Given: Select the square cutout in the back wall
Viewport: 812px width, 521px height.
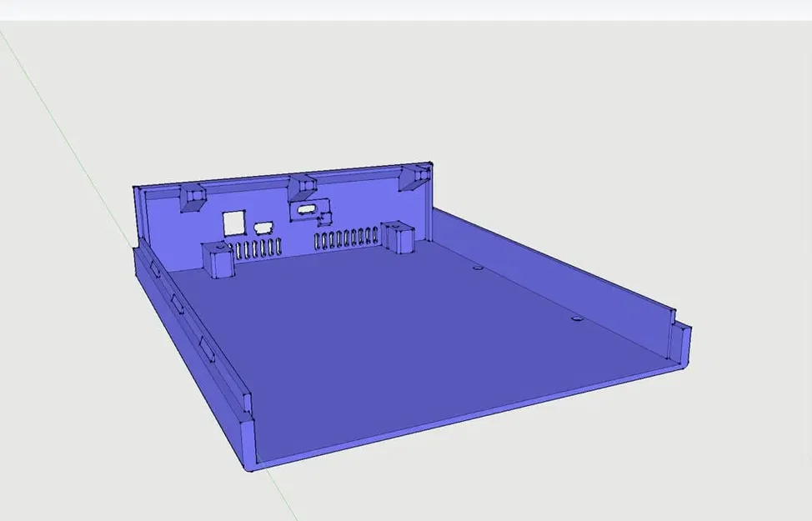Looking at the screenshot, I should [233, 223].
